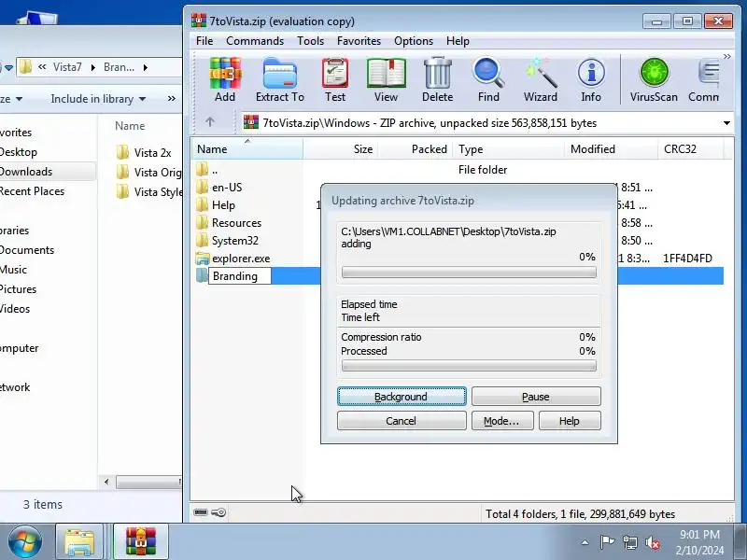The width and height of the screenshot is (747, 560).
Task: Start the Wizard wand tool
Action: tap(541, 79)
